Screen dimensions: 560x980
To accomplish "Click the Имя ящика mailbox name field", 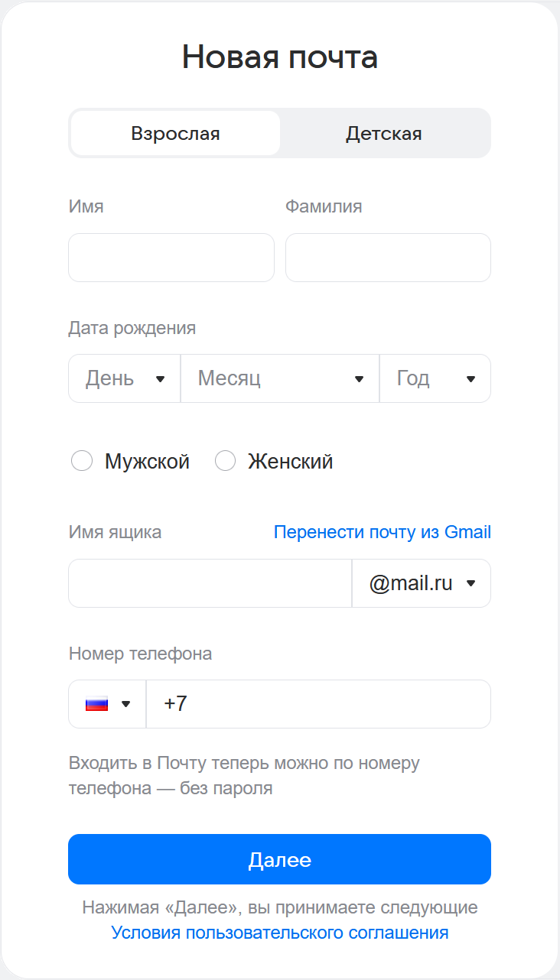I will pos(210,583).
